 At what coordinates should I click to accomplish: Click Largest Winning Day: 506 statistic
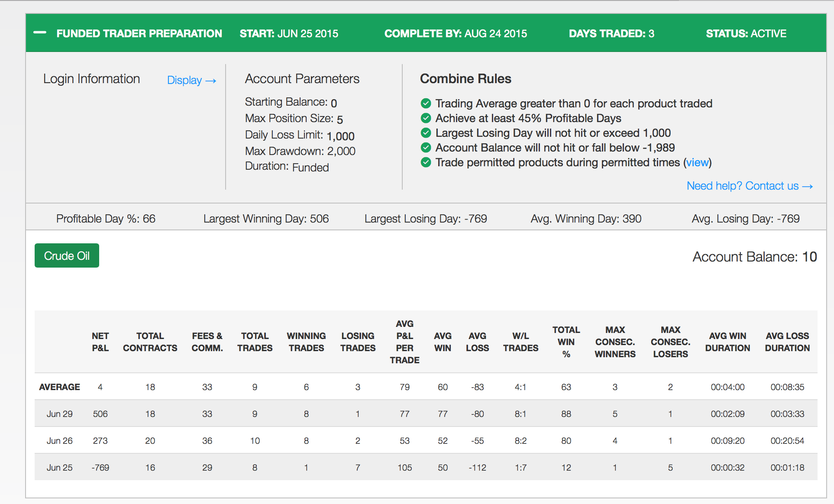266,219
